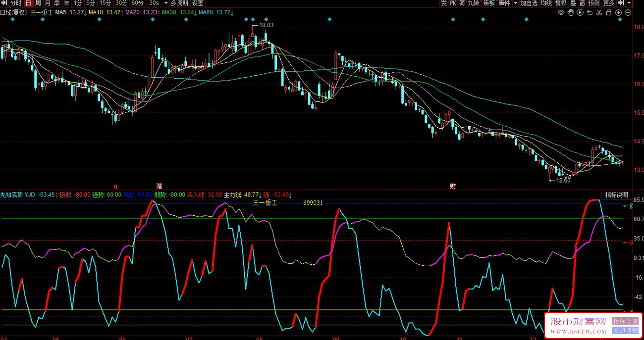Zoom out with the minus circle icon
Image resolution: width=644 pixels, height=340 pixels.
[628, 12]
